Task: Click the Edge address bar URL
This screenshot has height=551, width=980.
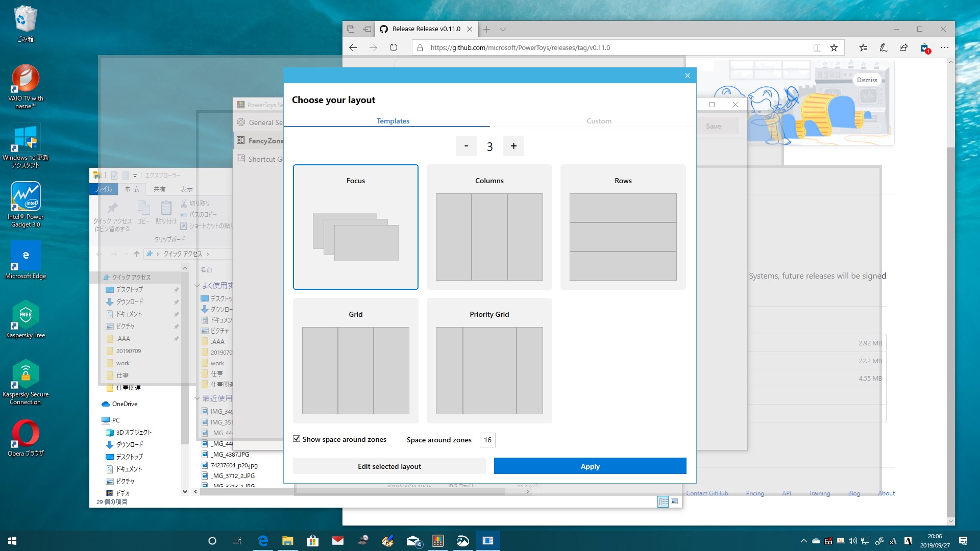Action: pos(520,47)
